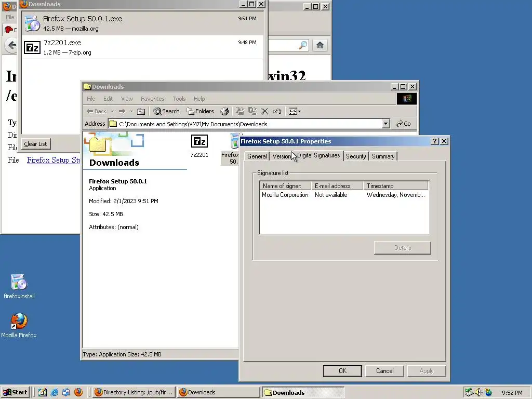Screen dimensions: 532x399
Task: Switch to Firefox Downloads taskbar button
Action: 219,392
